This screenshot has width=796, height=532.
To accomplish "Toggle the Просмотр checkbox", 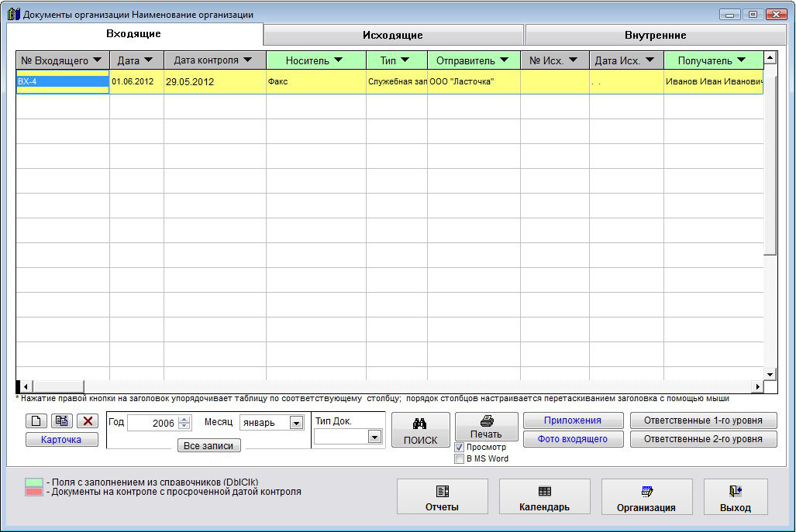I will 460,448.
